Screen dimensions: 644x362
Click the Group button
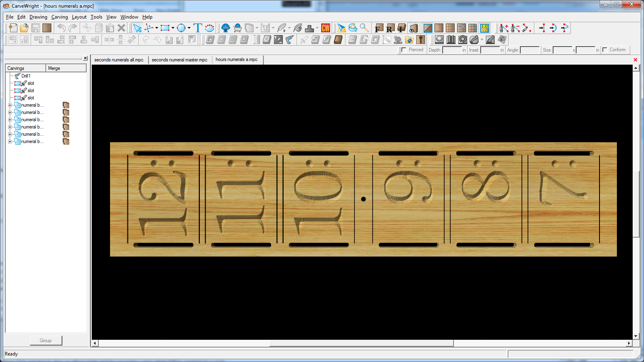click(46, 341)
